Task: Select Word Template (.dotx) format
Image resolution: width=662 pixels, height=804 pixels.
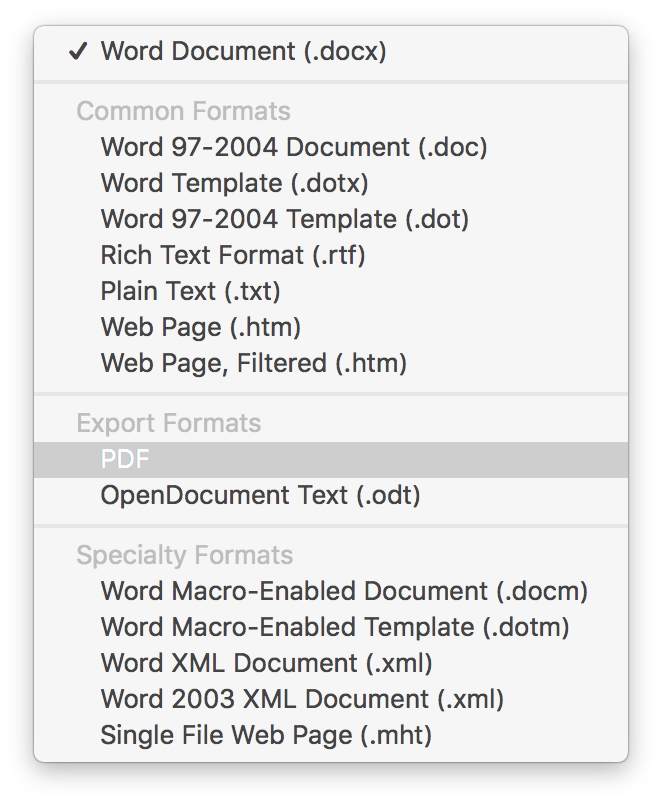Action: coord(331,183)
